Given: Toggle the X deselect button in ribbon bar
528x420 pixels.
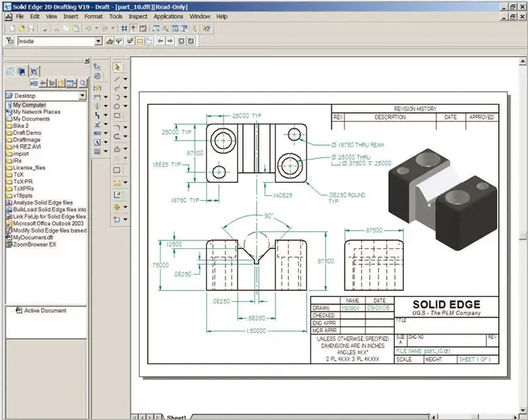Looking at the screenshot, I should pyautogui.click(x=181, y=41).
